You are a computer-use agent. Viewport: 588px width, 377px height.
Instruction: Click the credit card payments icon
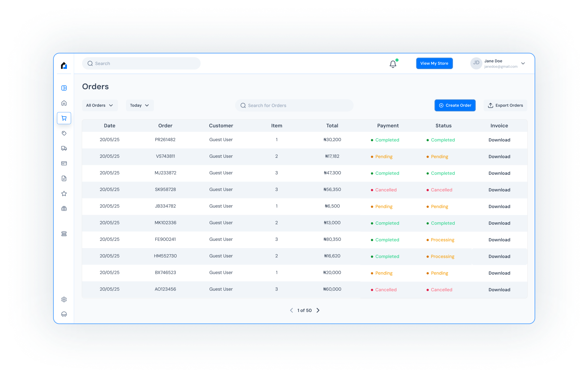point(64,163)
